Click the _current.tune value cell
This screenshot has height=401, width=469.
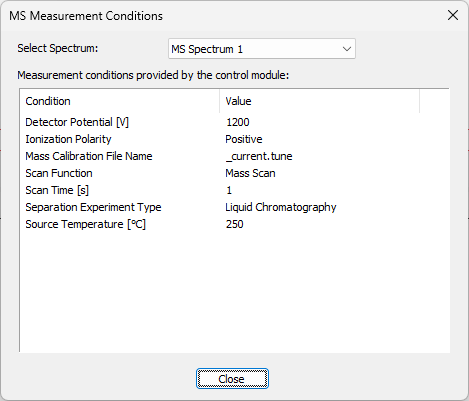[x=259, y=156]
